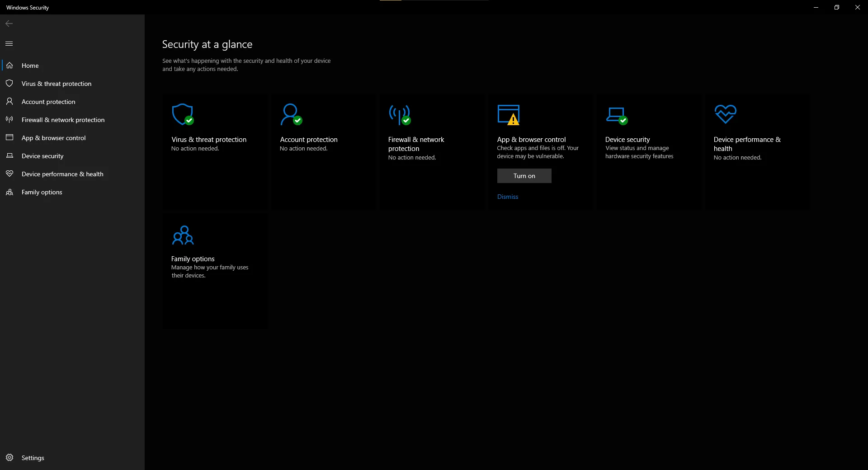This screenshot has height=470, width=868.
Task: Select Home in the navigation pane
Action: coord(72,66)
